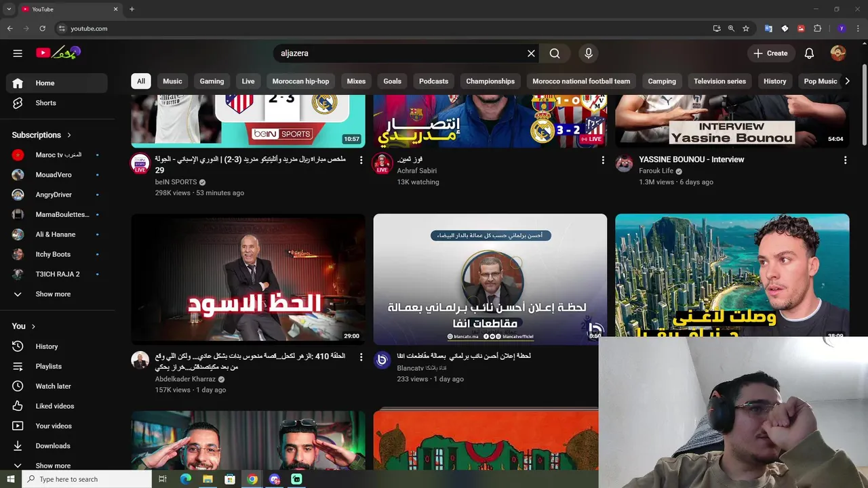868x488 pixels.
Task: Select the Moroccan hip-hop chip
Action: 300,81
